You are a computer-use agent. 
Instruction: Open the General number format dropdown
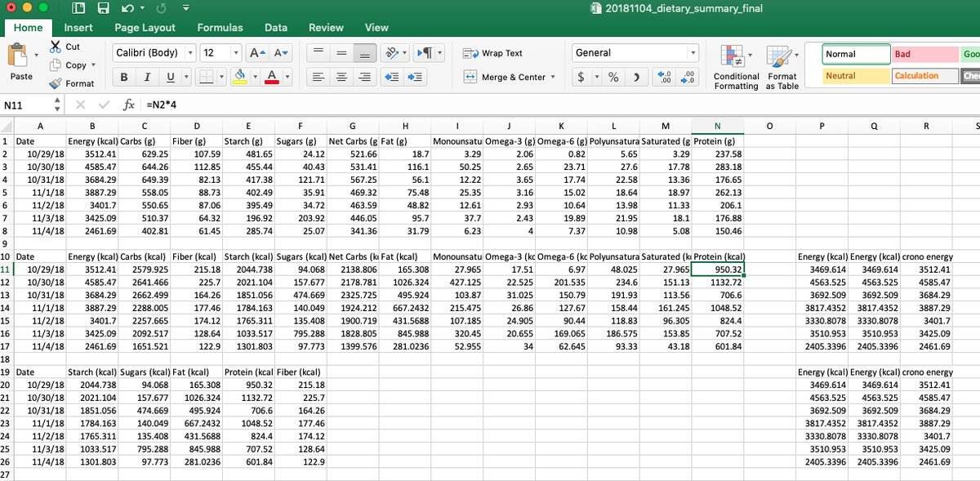pyautogui.click(x=693, y=53)
